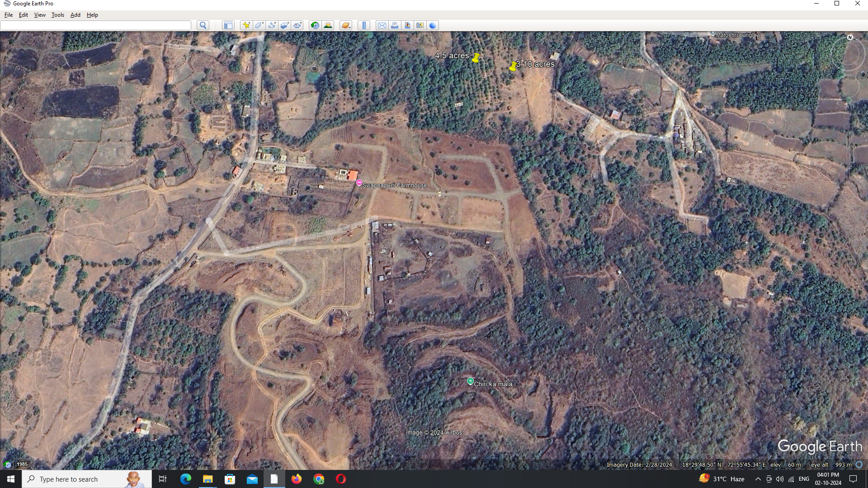
Task: View in Google Maps icon
Action: (420, 25)
